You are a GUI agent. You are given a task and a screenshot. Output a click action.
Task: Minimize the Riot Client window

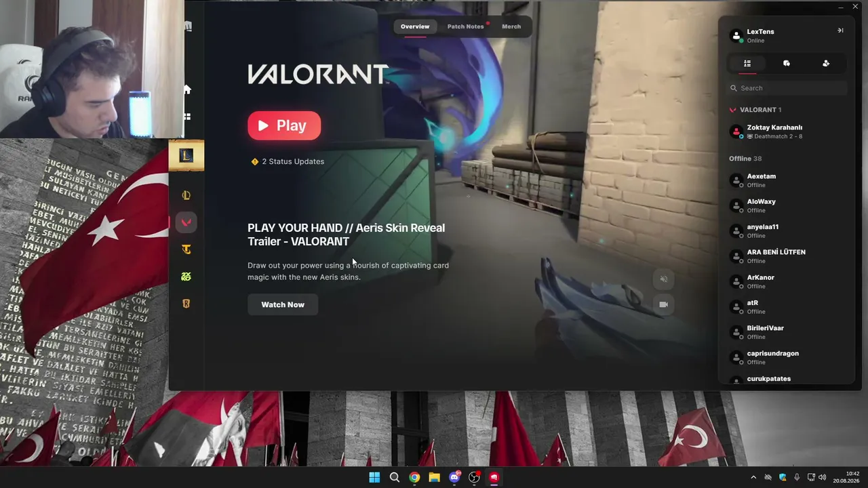(x=841, y=7)
